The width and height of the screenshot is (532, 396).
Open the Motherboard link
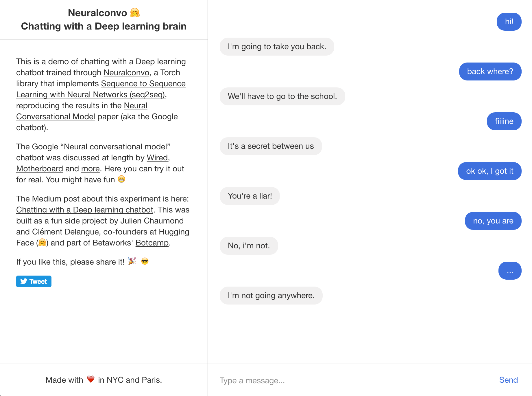coord(39,168)
